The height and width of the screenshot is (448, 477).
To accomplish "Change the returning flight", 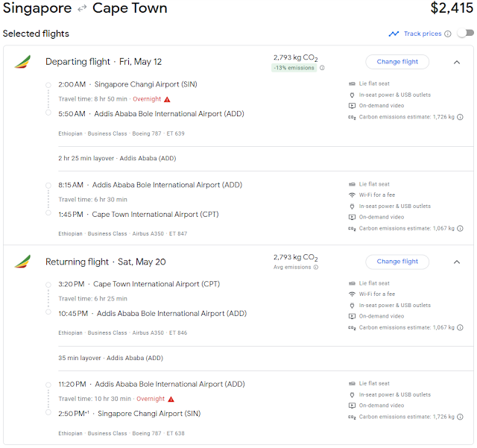I will click(x=397, y=262).
